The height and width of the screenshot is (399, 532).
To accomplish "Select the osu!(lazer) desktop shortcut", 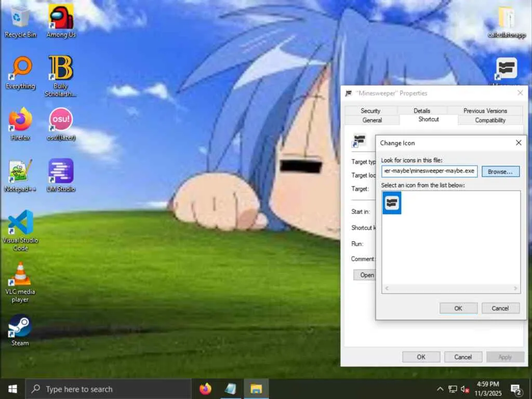I will 61,124.
